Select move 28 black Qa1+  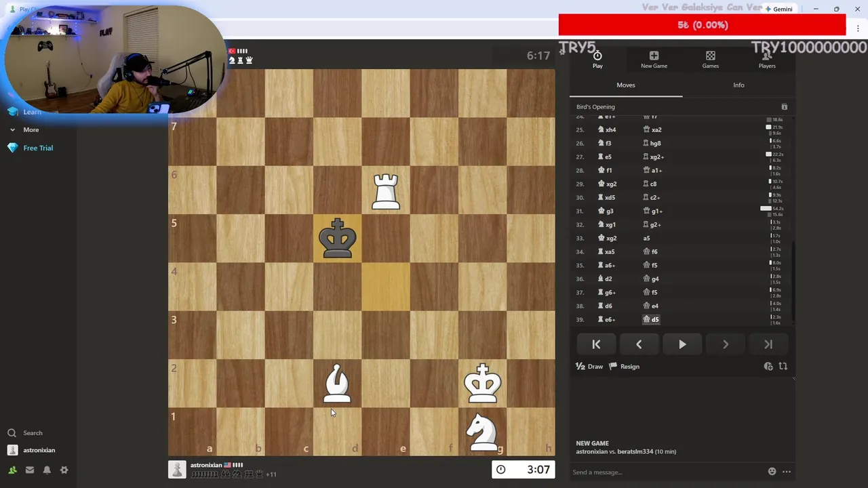pyautogui.click(x=652, y=170)
